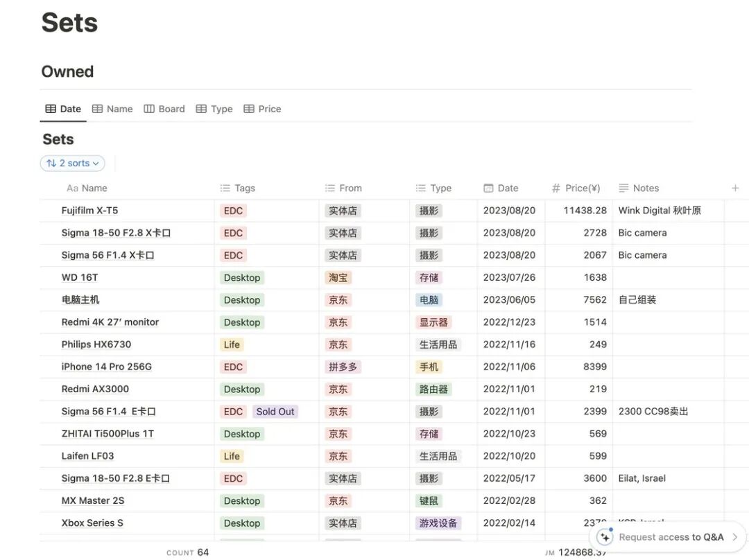This screenshot has height=560, width=749.
Task: Open the Name view tab
Action: (112, 109)
